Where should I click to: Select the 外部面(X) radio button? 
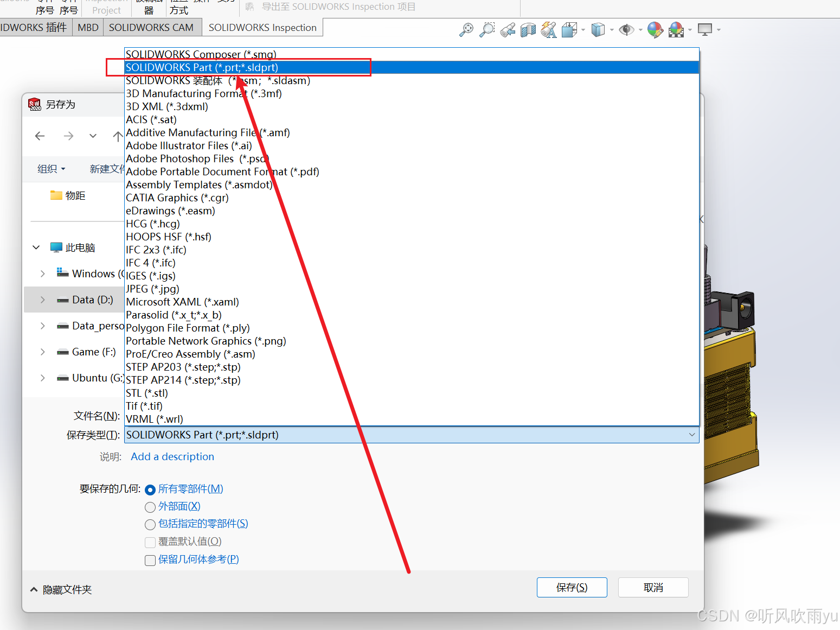coord(150,507)
